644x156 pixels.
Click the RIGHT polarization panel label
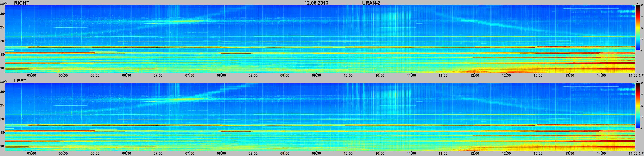coord(22,3)
